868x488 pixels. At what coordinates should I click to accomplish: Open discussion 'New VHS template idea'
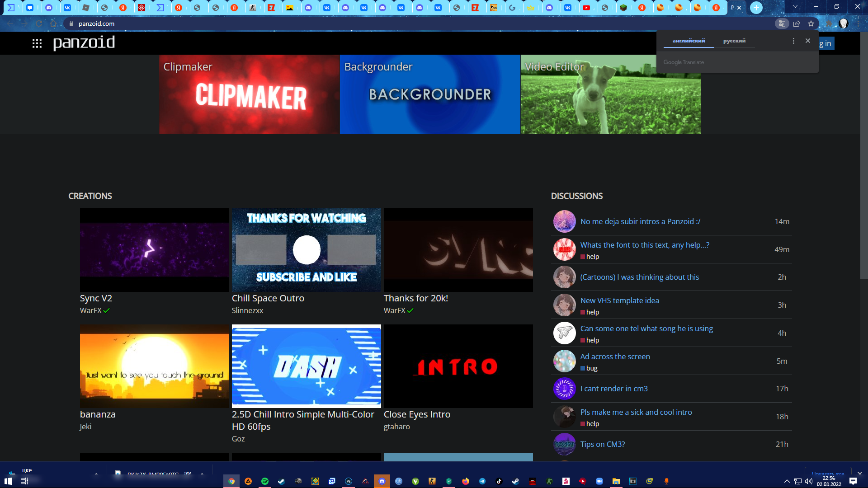620,300
